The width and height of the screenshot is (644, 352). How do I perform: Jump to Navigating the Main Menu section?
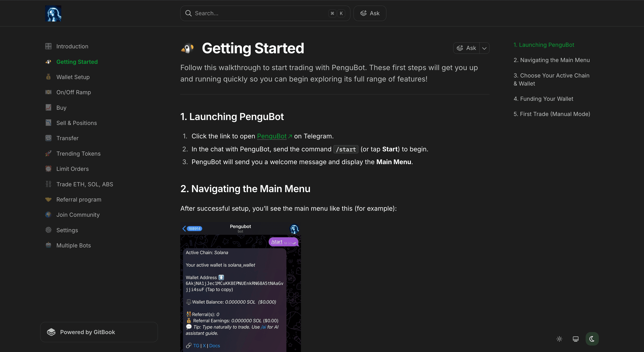(x=551, y=60)
